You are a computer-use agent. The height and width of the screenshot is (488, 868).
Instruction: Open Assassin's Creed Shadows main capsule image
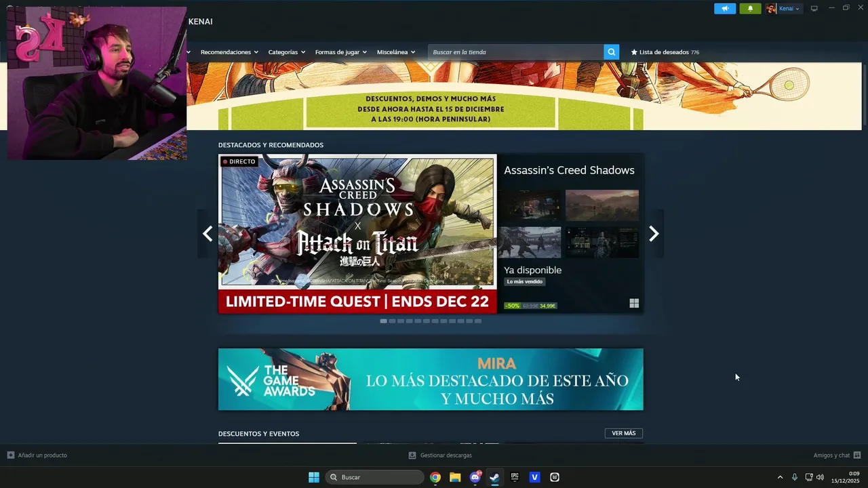tap(357, 234)
